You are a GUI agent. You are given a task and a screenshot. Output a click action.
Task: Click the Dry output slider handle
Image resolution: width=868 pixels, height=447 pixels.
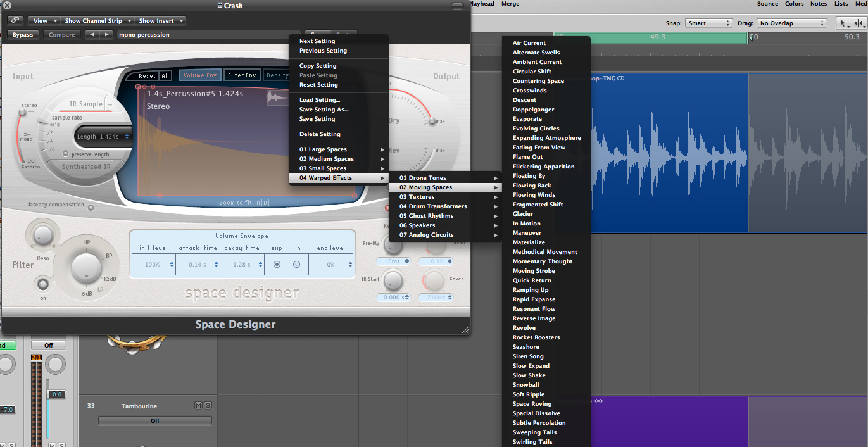pyautogui.click(x=432, y=120)
